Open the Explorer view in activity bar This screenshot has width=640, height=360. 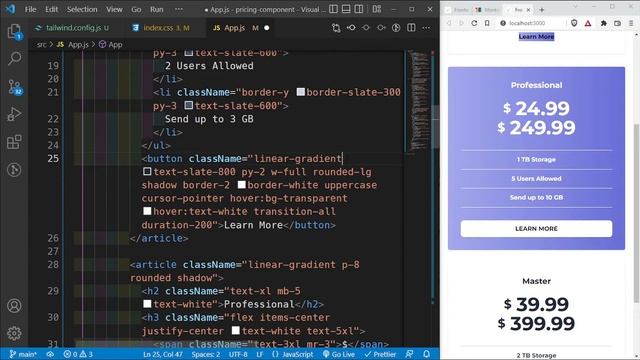coord(14,31)
